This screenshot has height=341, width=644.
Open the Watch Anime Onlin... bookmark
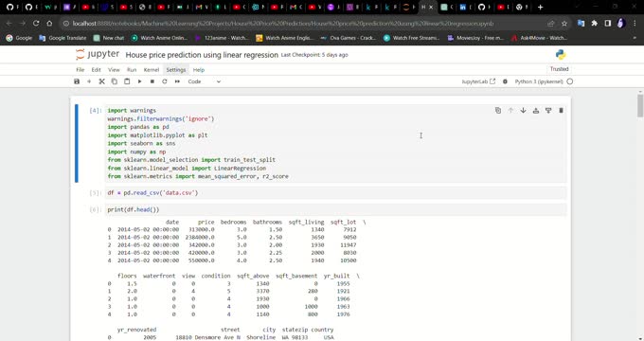(159, 38)
